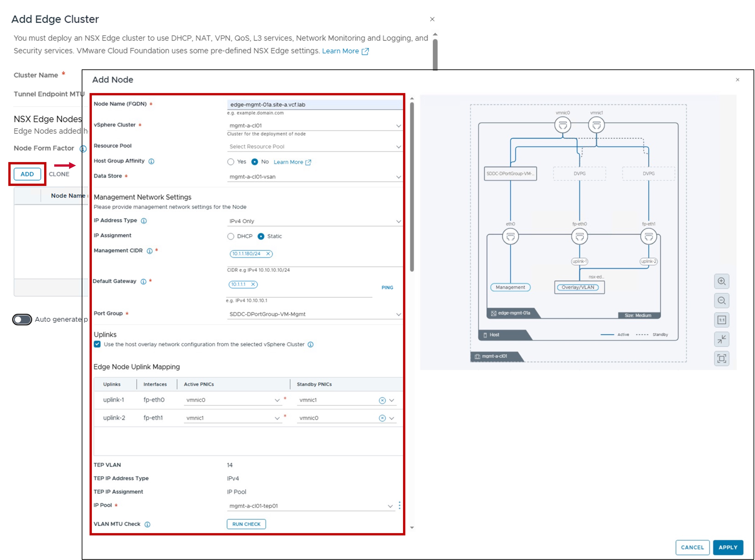Toggle Auto generate passwords switch
Image resolution: width=755 pixels, height=560 pixels.
point(22,320)
